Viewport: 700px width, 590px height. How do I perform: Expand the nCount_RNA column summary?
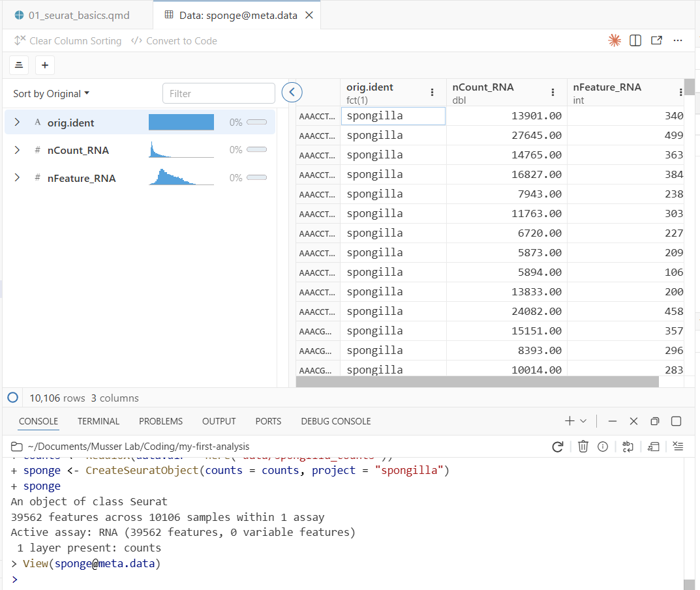coord(17,150)
